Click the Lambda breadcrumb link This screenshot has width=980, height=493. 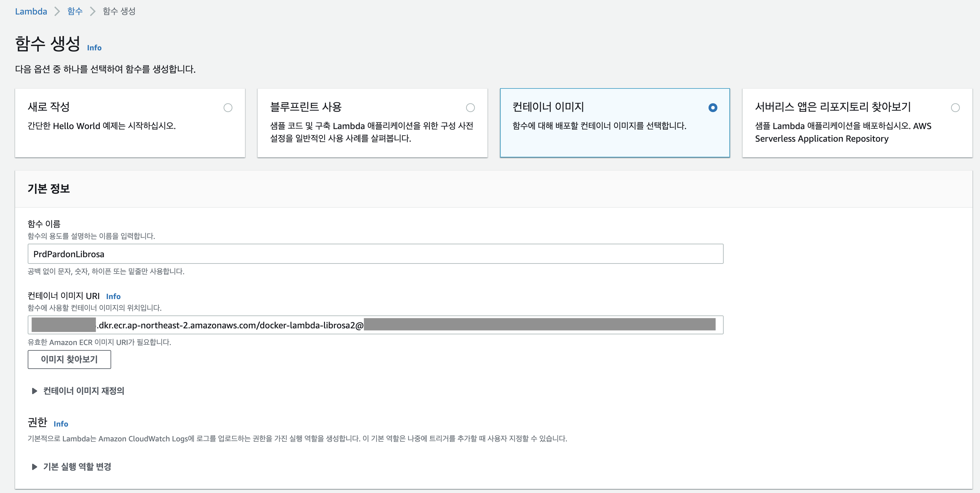(x=31, y=11)
